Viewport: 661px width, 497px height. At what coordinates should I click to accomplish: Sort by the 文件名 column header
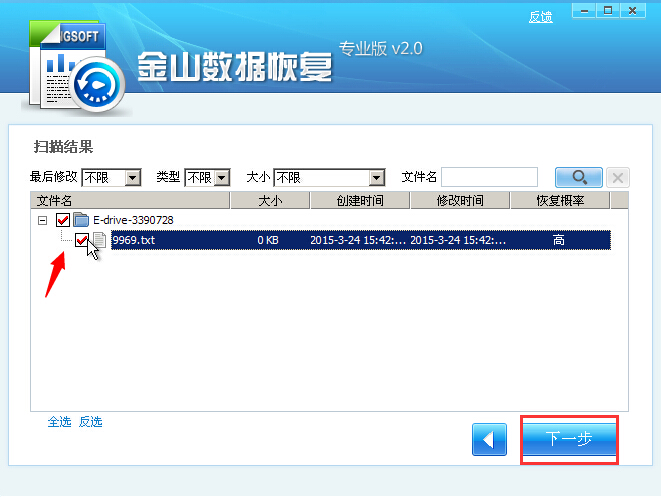[130, 200]
